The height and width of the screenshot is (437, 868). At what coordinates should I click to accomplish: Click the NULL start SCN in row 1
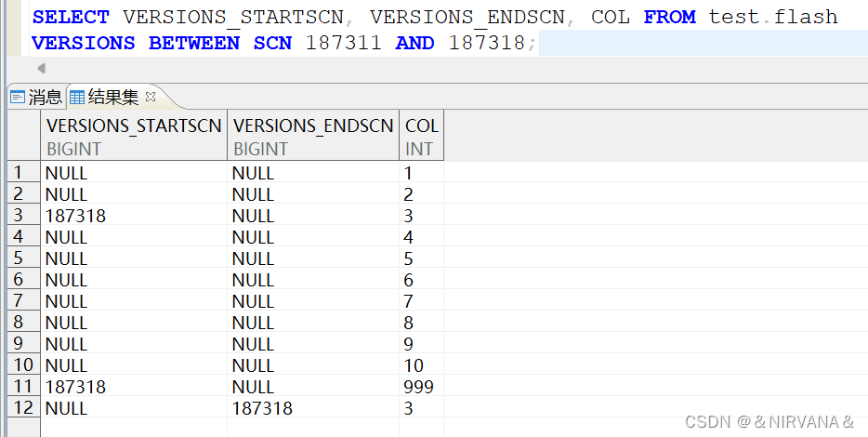[x=66, y=173]
